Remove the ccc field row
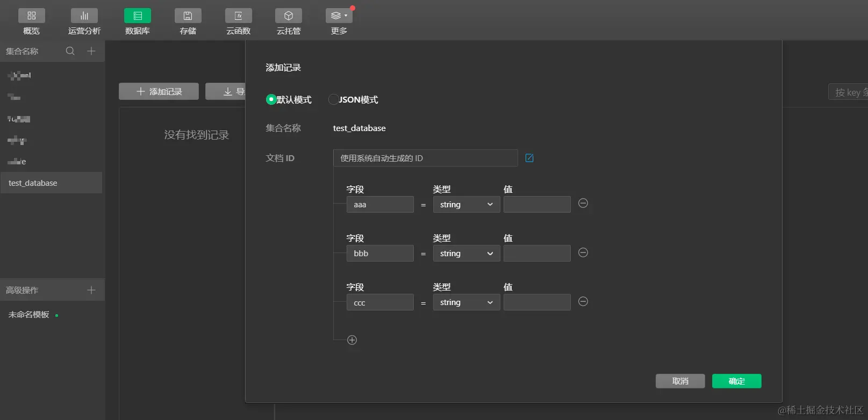 tap(583, 301)
